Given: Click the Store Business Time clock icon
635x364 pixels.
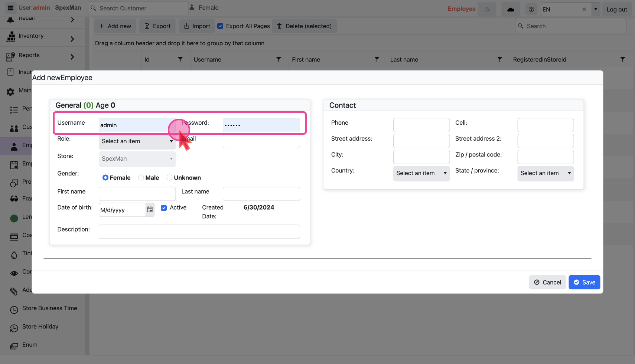Looking at the screenshot, I should pos(14,309).
